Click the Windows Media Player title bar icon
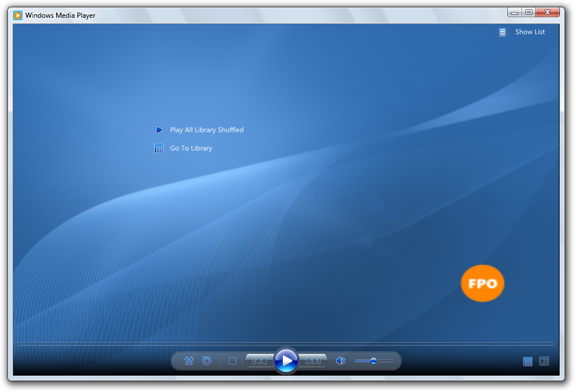 pos(18,15)
